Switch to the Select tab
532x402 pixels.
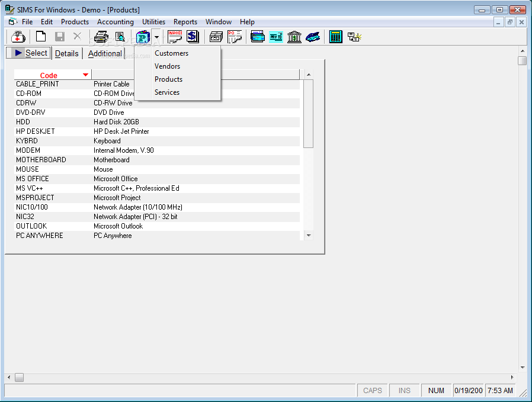tap(29, 53)
